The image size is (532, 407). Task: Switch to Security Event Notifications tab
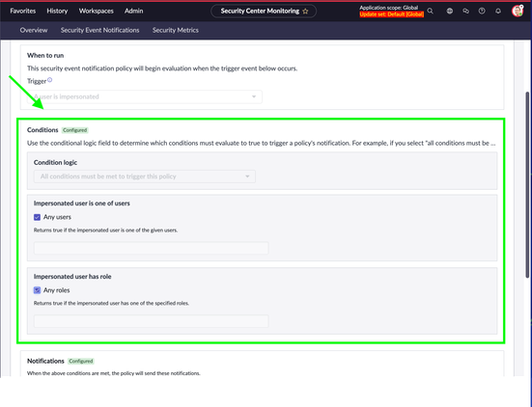coord(100,30)
